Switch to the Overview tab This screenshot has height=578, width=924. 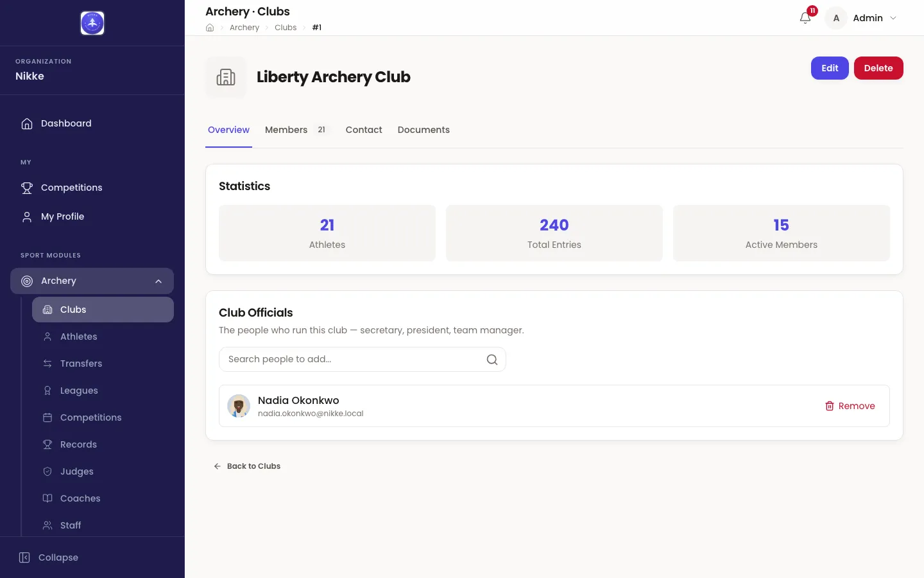coord(228,130)
